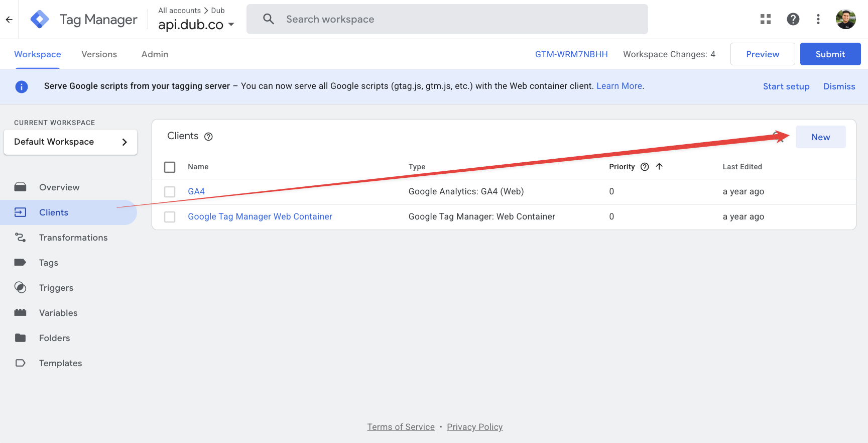Expand the Default Workspace selector
This screenshot has width=868, height=443.
tap(70, 142)
